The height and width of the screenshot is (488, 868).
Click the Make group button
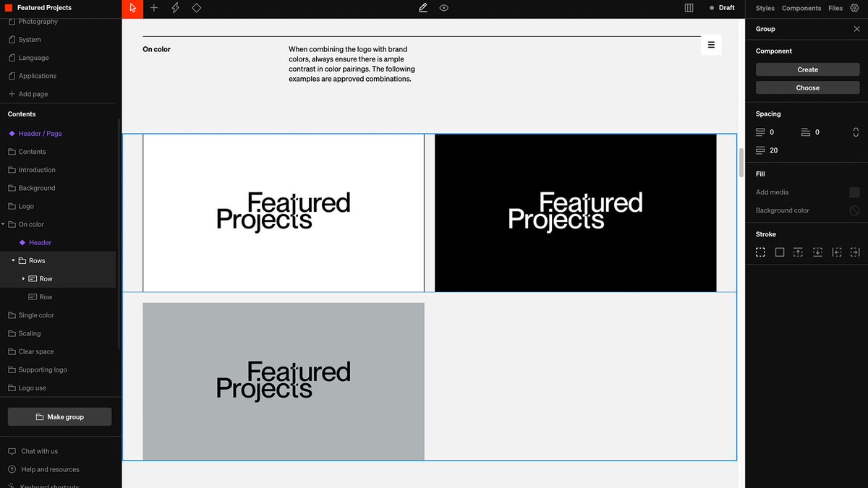pyautogui.click(x=59, y=416)
